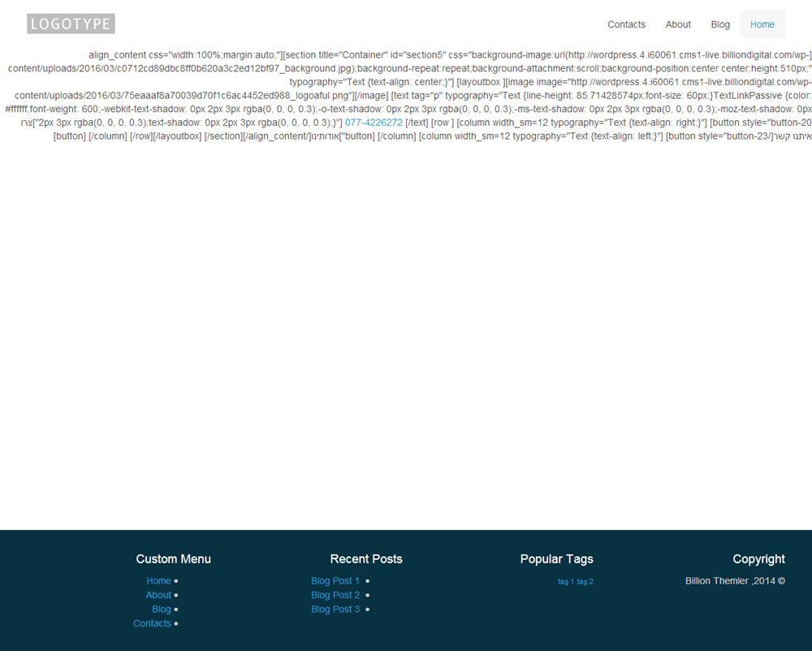Click the Custom Menu footer heading
812x651 pixels.
(173, 559)
